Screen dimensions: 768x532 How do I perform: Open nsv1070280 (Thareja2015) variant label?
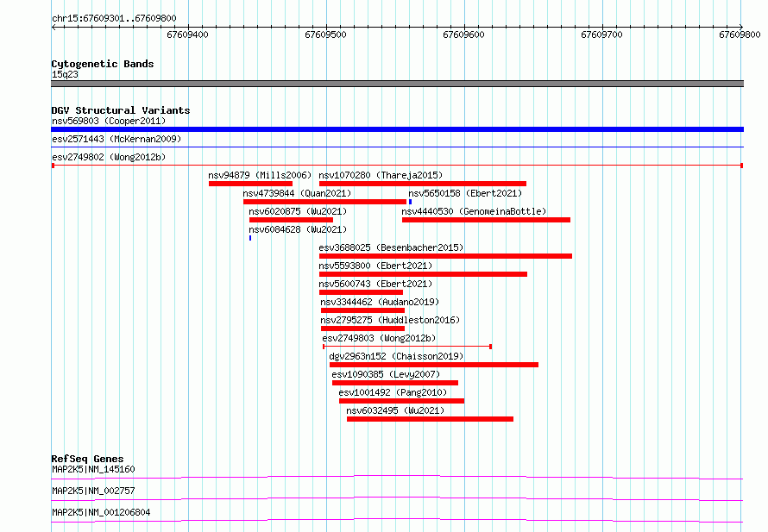(381, 175)
